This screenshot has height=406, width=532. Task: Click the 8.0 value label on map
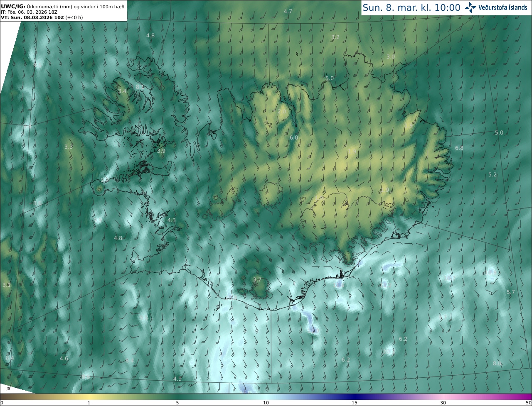[x=497, y=363]
